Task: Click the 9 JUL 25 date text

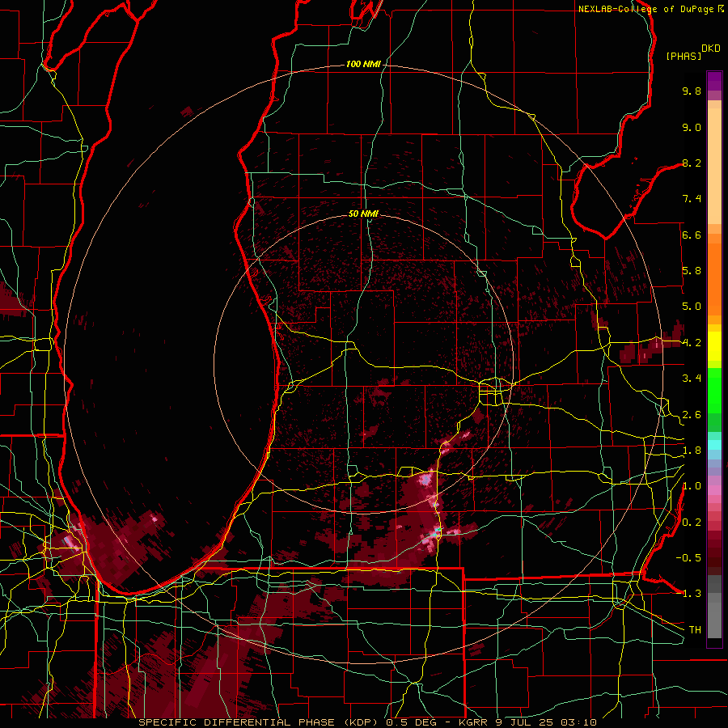Action: (525, 722)
